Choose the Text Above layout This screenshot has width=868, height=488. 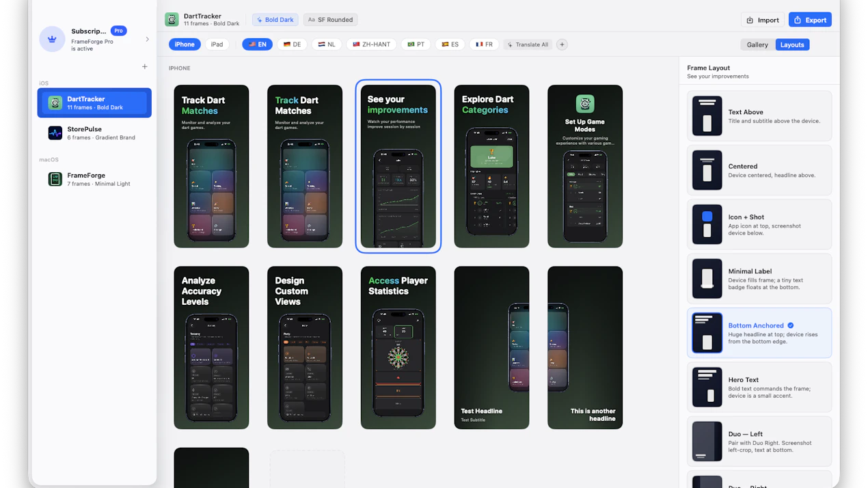[759, 116]
